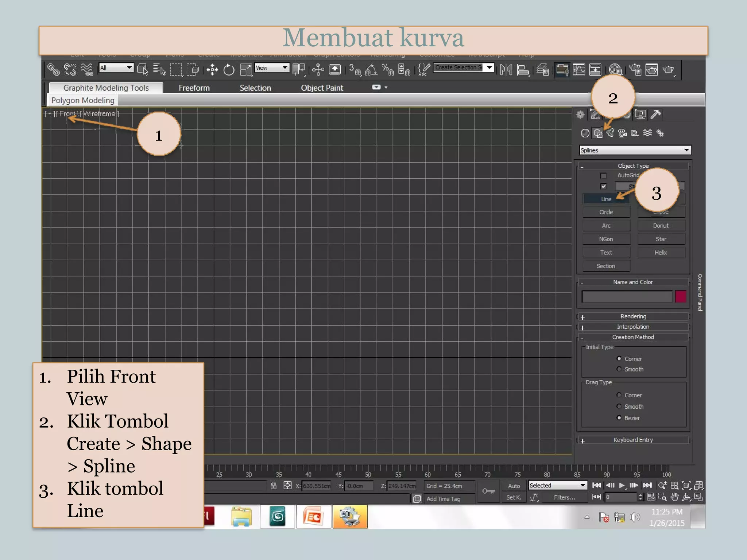Toggle the Percent Snap icon
The width and height of the screenshot is (747, 560).
[x=387, y=70]
